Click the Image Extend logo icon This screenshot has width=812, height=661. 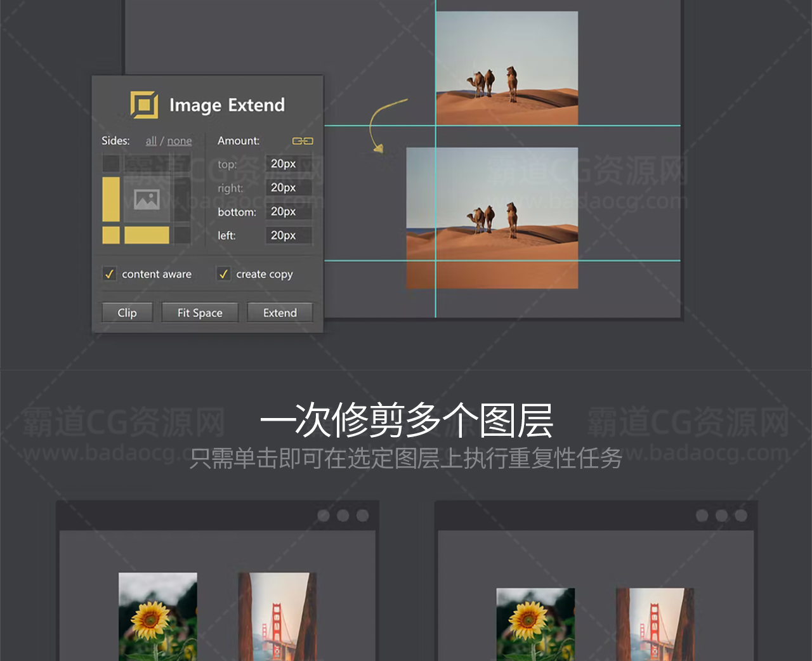click(144, 105)
